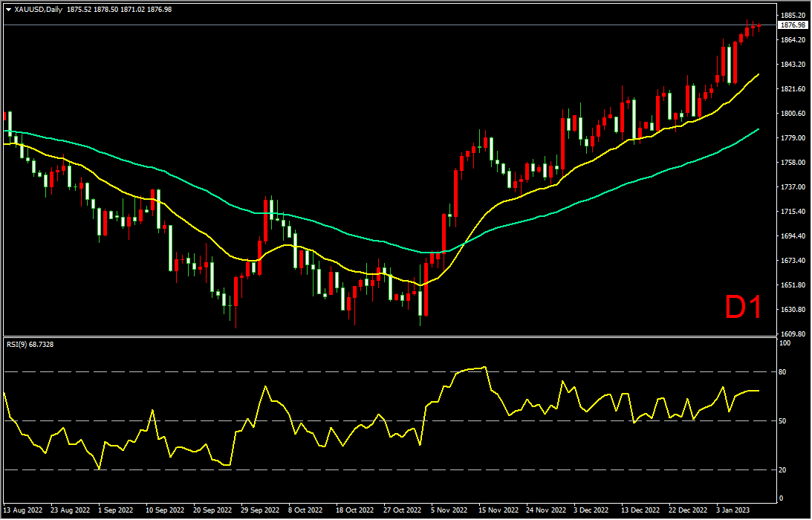Click the RSI scale value 100

(x=785, y=343)
